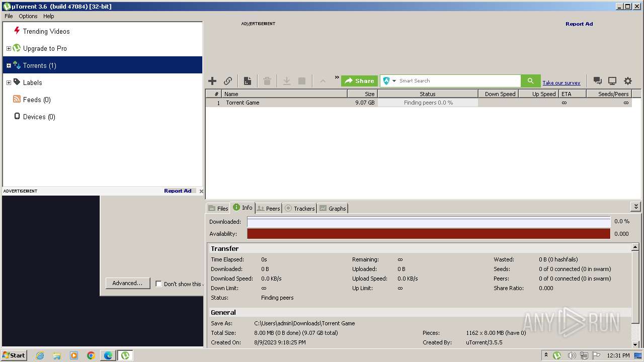Open File Explorer from the taskbar
The width and height of the screenshot is (644, 362).
tap(57, 355)
